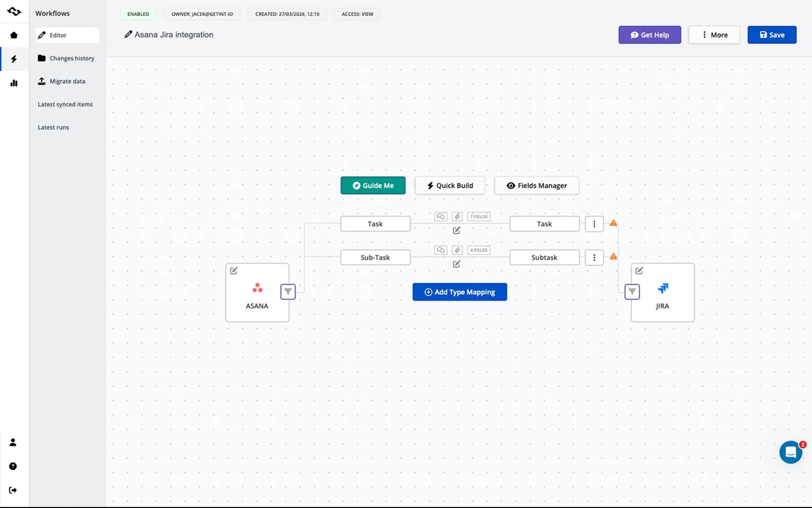
Task: Click attachment paperclip icon on Sub-Task mapping
Action: pyautogui.click(x=457, y=250)
